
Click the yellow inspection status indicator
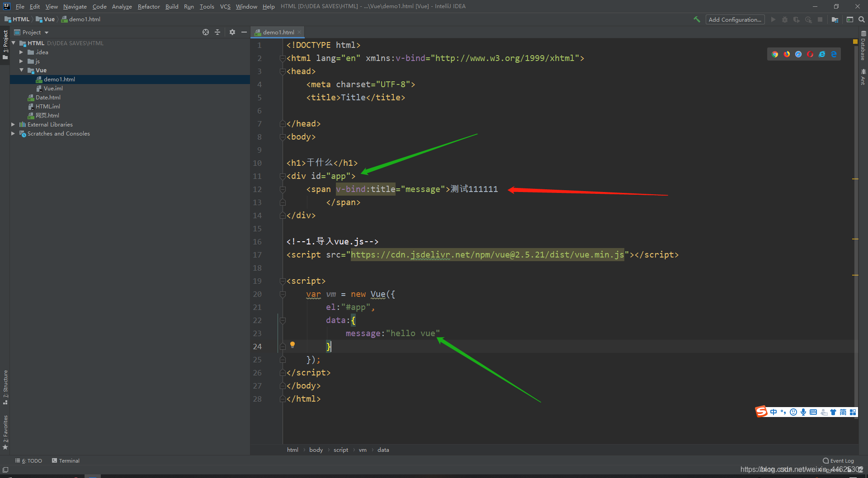click(x=855, y=42)
